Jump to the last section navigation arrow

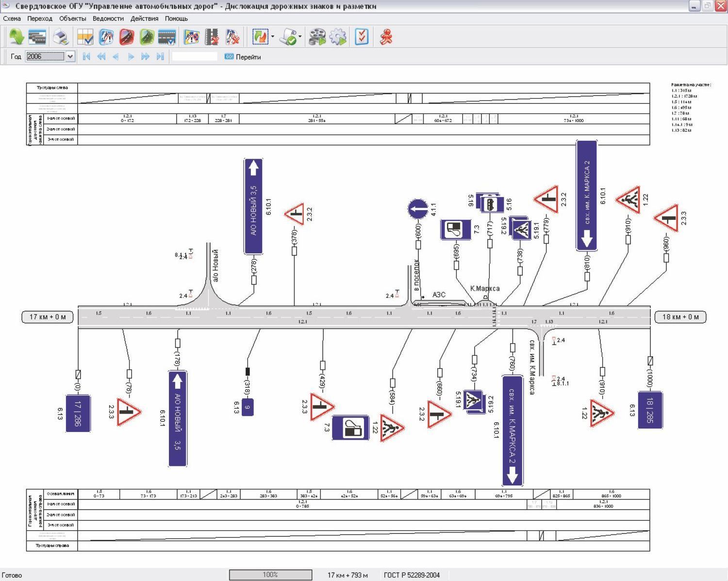tap(160, 57)
